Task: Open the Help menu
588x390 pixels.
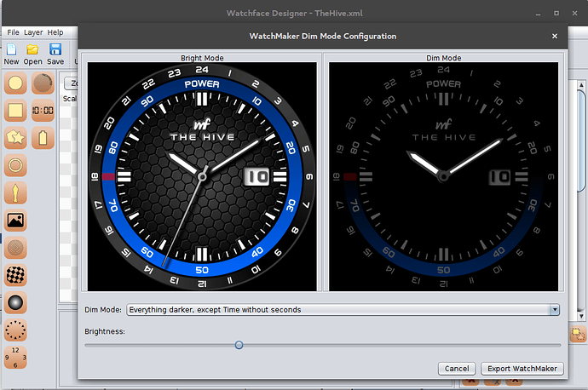Action: (55, 32)
